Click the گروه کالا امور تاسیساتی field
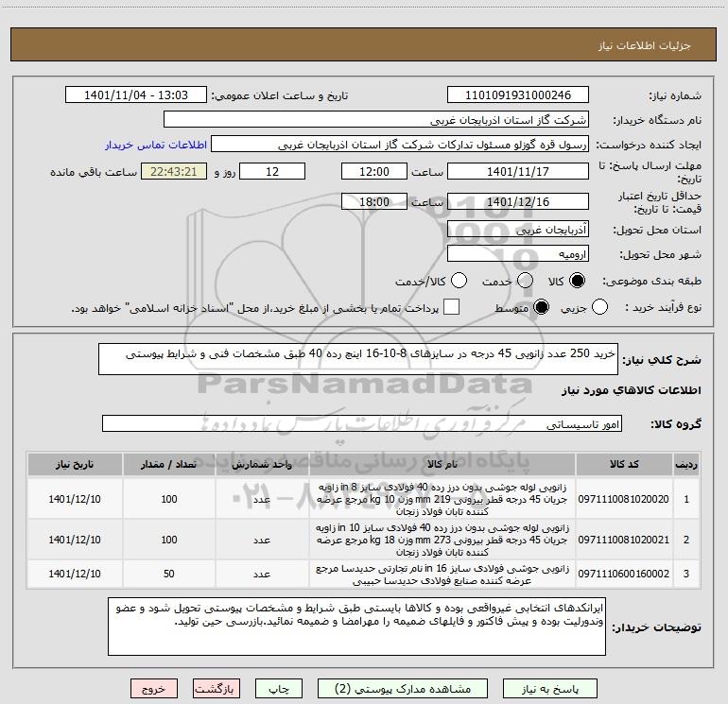 362,423
